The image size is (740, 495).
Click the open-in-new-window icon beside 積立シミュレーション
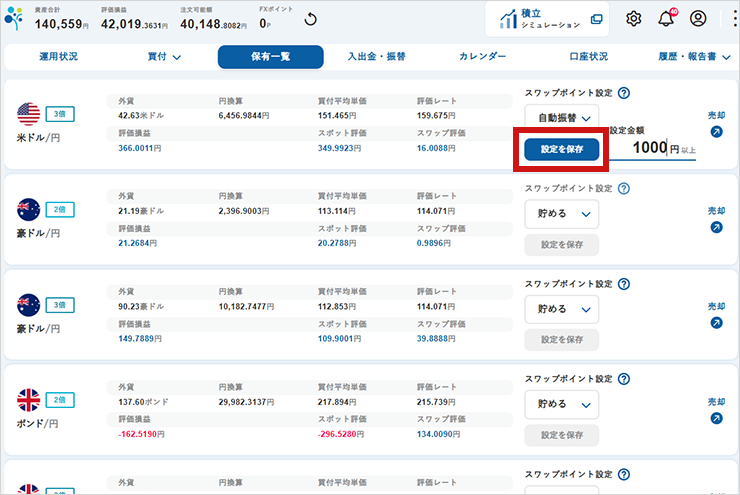coord(597,19)
